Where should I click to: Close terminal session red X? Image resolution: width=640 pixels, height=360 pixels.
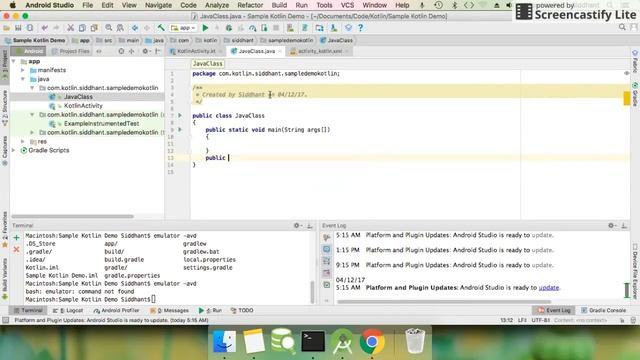coord(16,249)
